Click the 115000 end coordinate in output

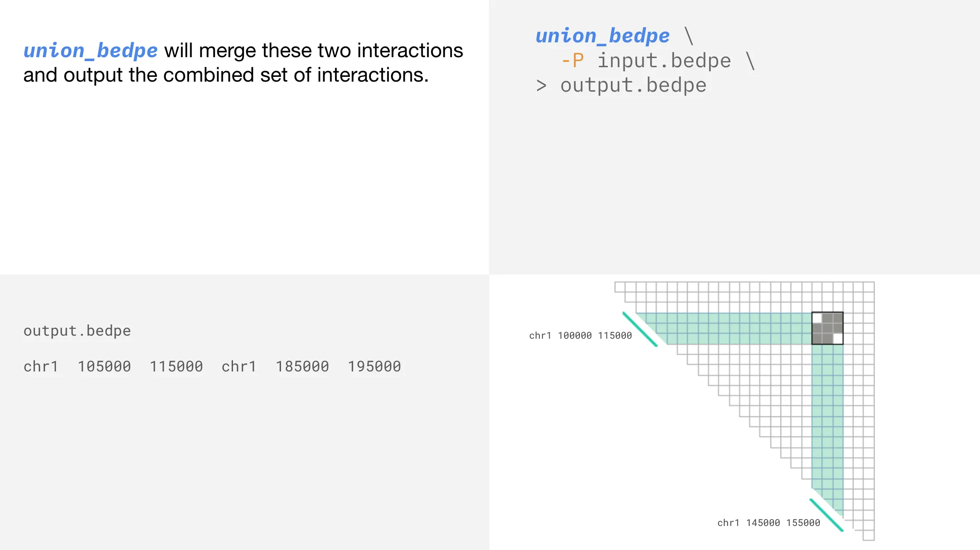pyautogui.click(x=176, y=366)
